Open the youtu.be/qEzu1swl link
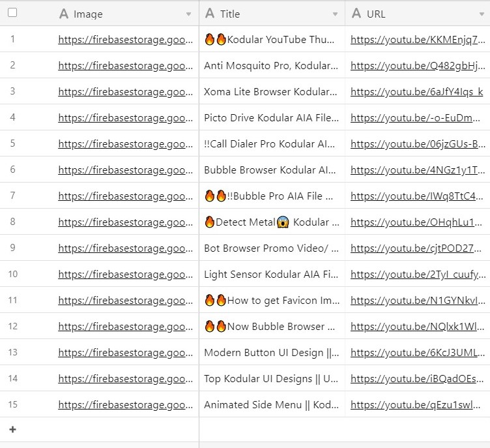490x448 pixels. (x=415, y=405)
